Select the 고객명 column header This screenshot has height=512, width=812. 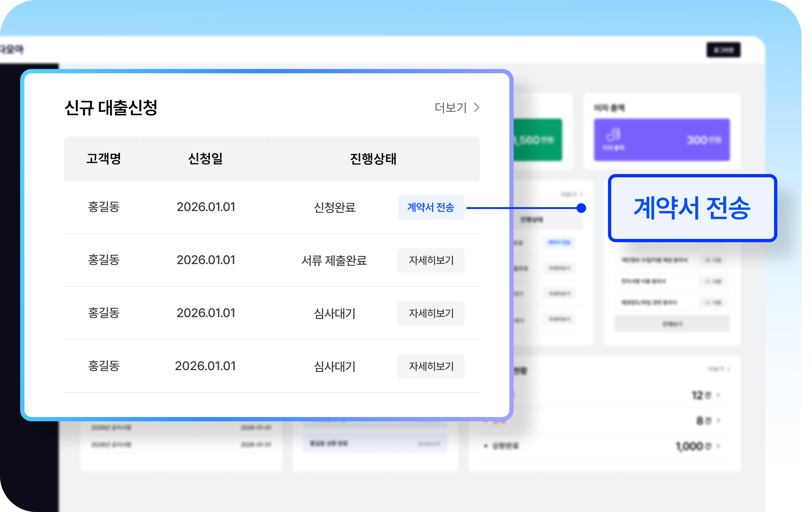pos(104,159)
